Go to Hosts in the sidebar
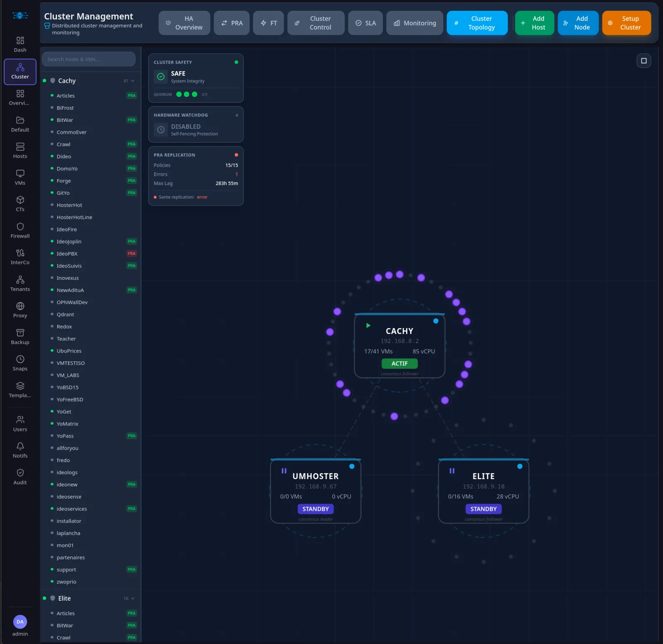The image size is (663, 644). (20, 151)
